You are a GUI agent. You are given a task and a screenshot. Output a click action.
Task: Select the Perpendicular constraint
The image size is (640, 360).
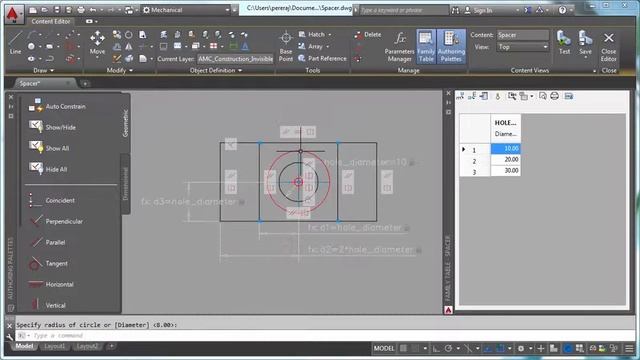coord(56,221)
